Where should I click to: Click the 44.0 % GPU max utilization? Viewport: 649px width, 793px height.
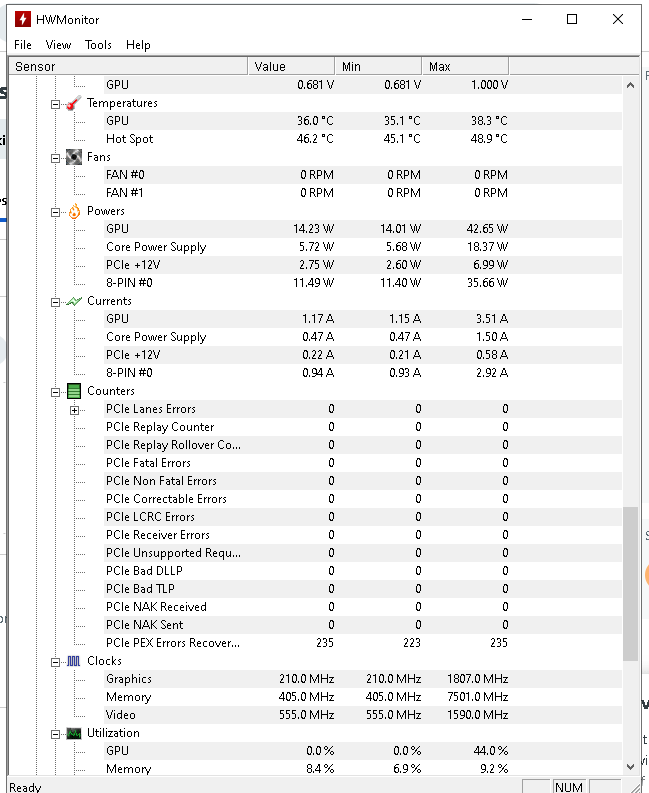[x=491, y=751]
